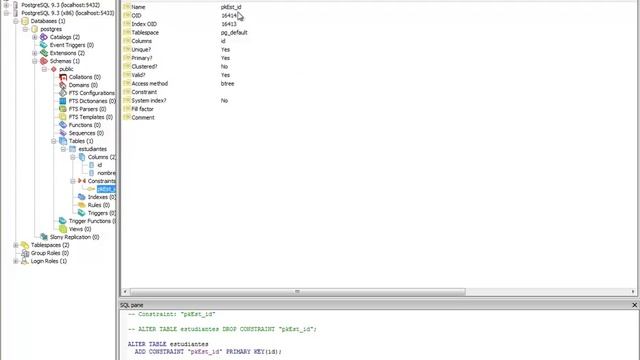
Task: Click the left arrow of horizontal scrollbar
Action: point(125,292)
